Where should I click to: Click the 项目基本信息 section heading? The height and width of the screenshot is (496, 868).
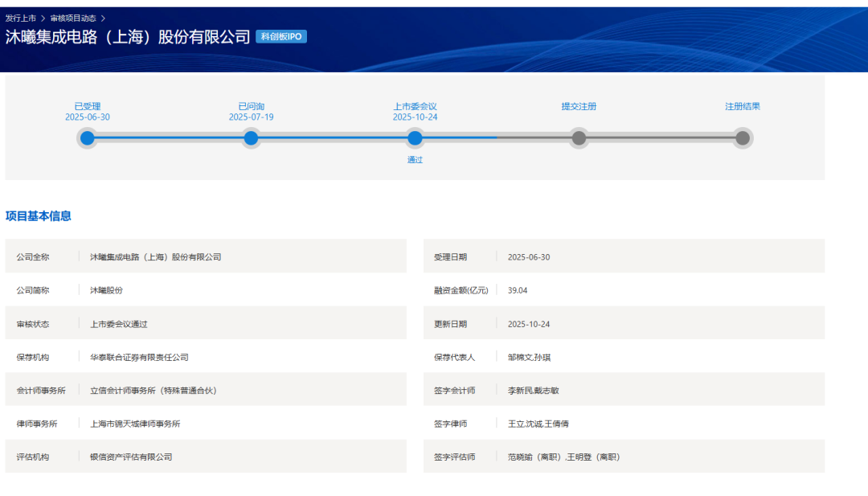(39, 216)
